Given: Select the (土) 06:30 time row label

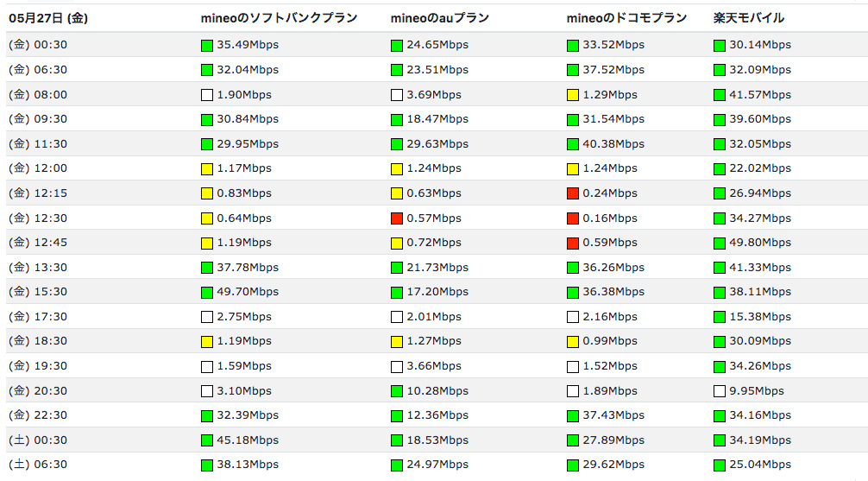Looking at the screenshot, I should (38, 465).
